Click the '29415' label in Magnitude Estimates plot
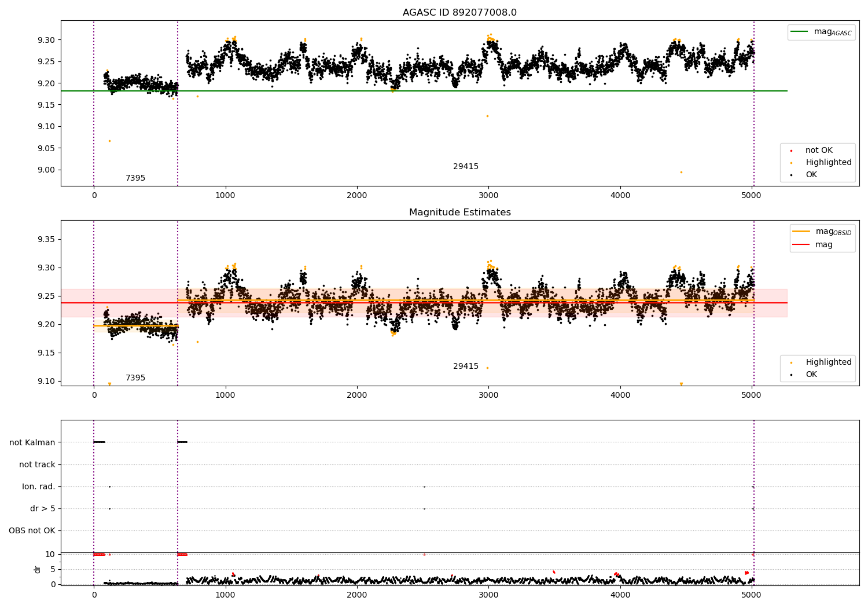The height and width of the screenshot is (608, 868). [466, 367]
